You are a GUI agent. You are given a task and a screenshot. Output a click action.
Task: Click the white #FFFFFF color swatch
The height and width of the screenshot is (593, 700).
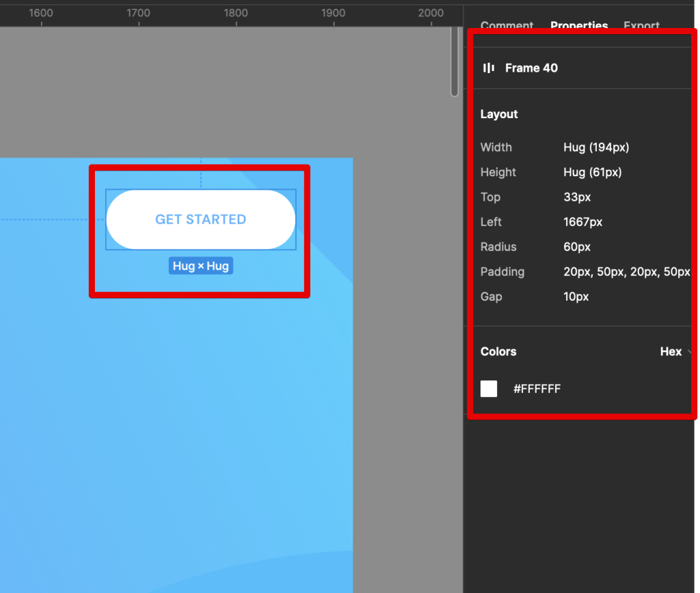(489, 389)
